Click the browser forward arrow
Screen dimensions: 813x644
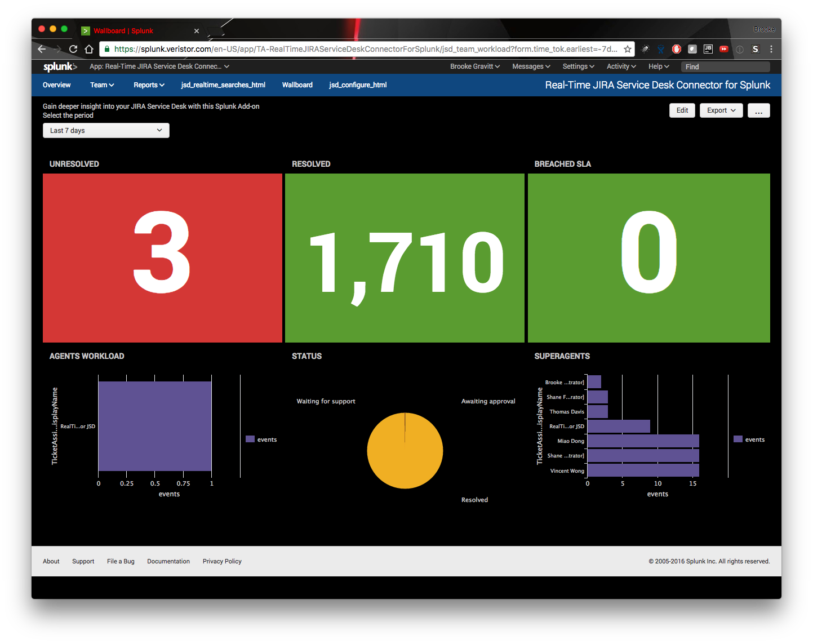coord(57,49)
